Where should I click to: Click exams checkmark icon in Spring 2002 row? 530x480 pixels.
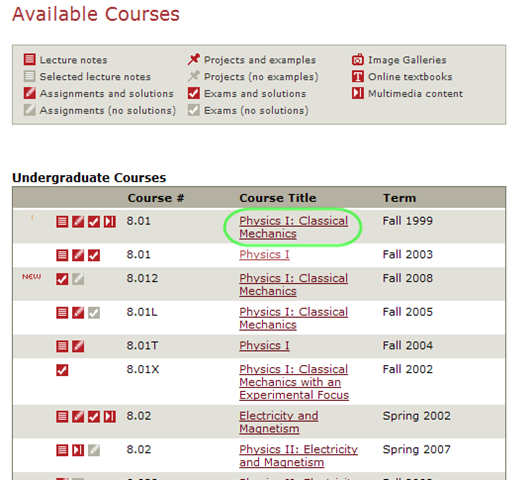click(94, 416)
